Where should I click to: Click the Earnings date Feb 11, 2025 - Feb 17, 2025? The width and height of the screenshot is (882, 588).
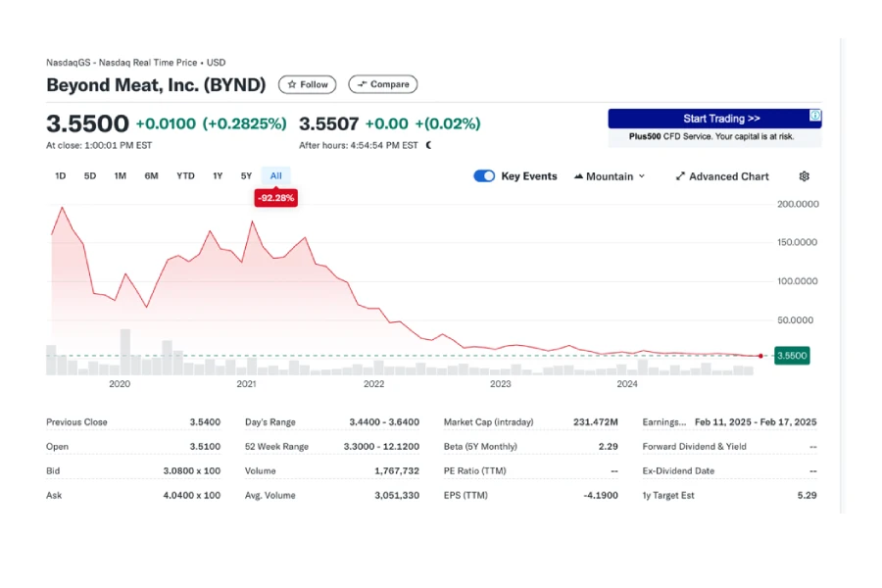pos(756,422)
